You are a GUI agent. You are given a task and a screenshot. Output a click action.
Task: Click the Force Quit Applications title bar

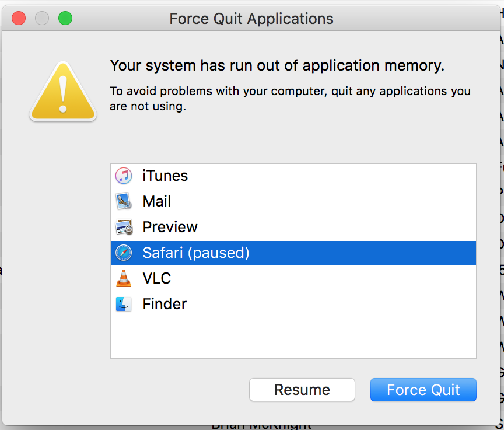click(251, 18)
